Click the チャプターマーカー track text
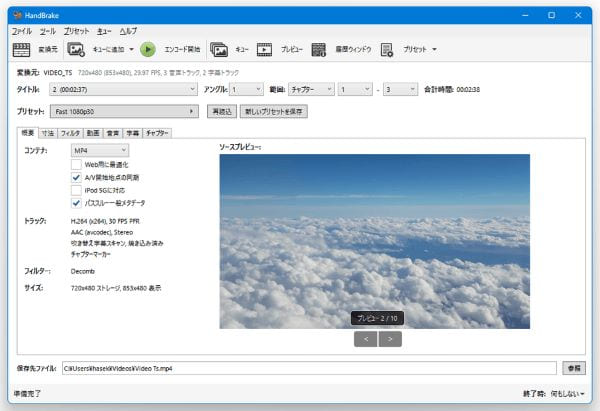The height and width of the screenshot is (411, 600). tap(91, 254)
